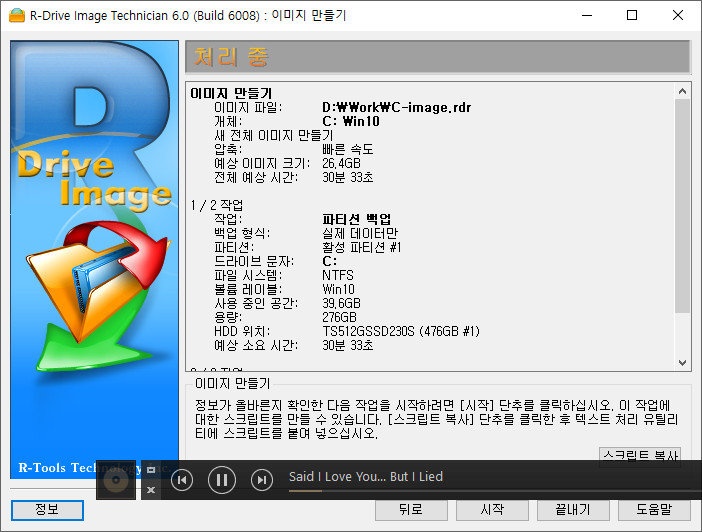
Task: Go back with the 뒤로 button
Action: [x=411, y=510]
